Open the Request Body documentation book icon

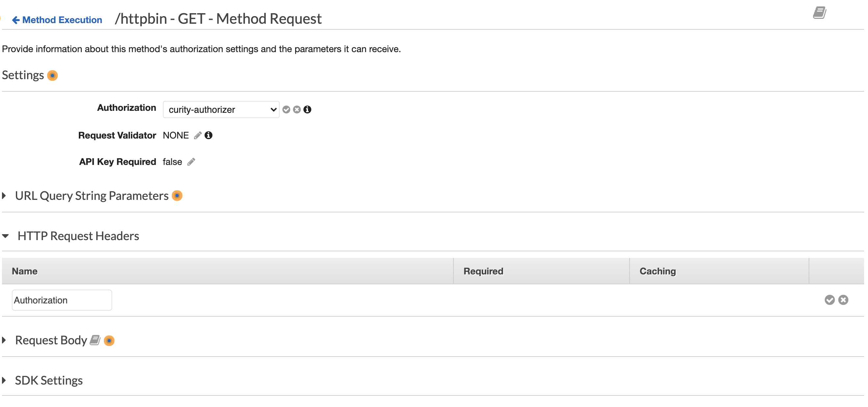[x=95, y=340]
